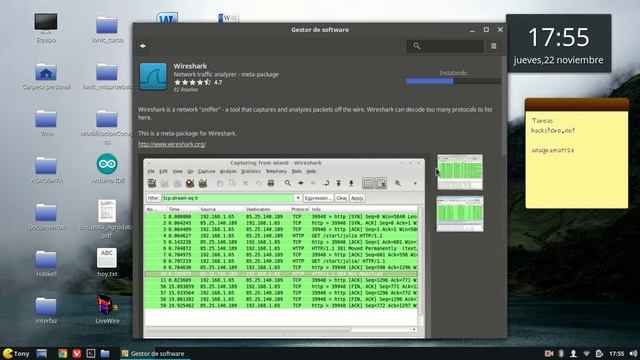The width and height of the screenshot is (640, 360).
Task: Open the Wi-Fi network tray icon
Action: click(587, 353)
